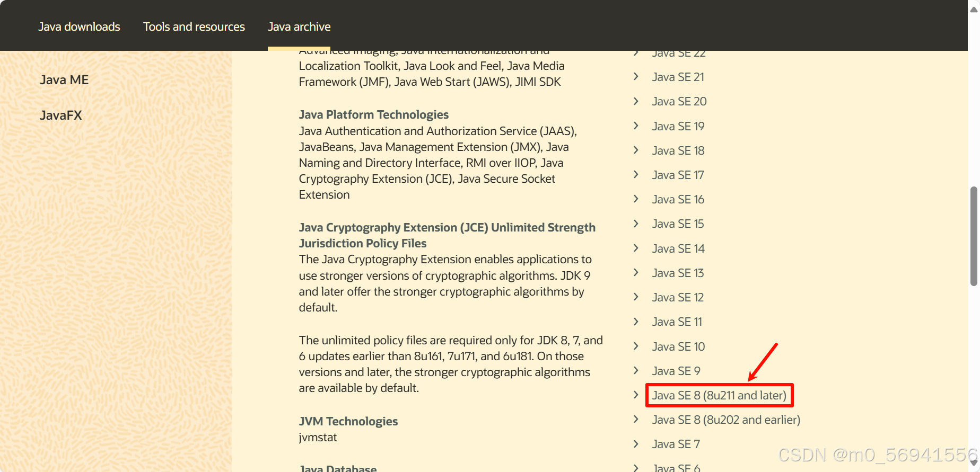Click the chevron beside Java SE 18
The width and height of the screenshot is (980, 472).
(636, 150)
